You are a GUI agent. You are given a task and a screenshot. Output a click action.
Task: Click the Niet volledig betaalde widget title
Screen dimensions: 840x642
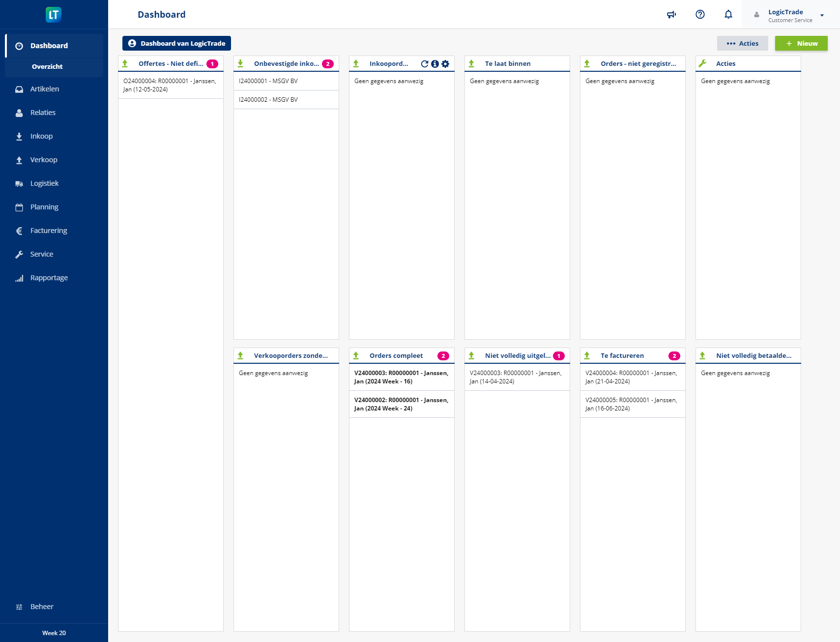754,356
